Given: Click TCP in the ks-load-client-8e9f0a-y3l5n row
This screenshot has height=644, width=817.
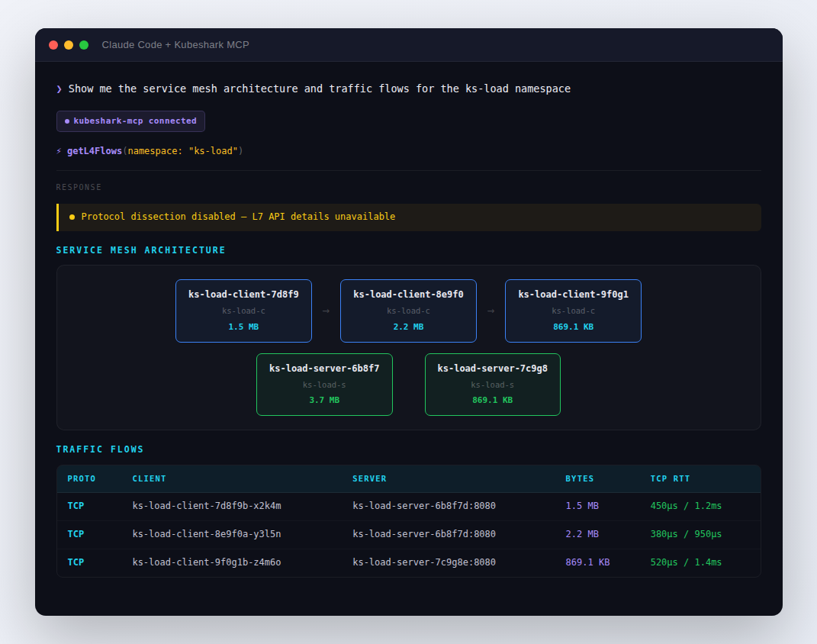Looking at the screenshot, I should click(76, 534).
